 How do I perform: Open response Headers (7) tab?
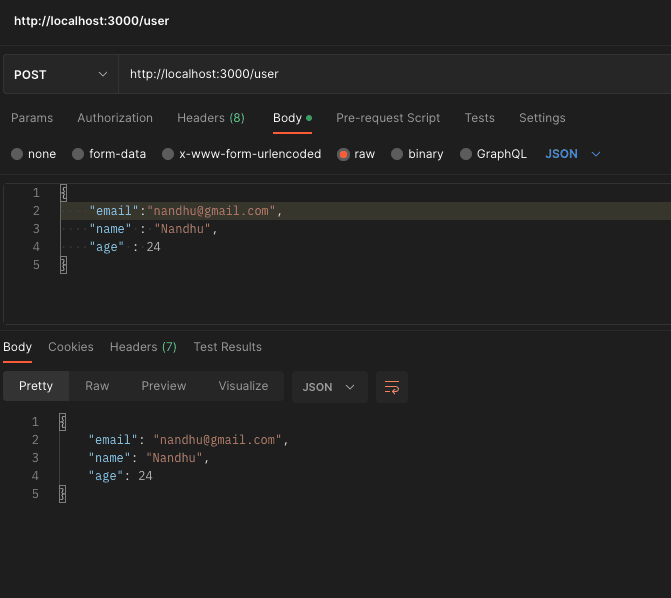[x=143, y=347]
